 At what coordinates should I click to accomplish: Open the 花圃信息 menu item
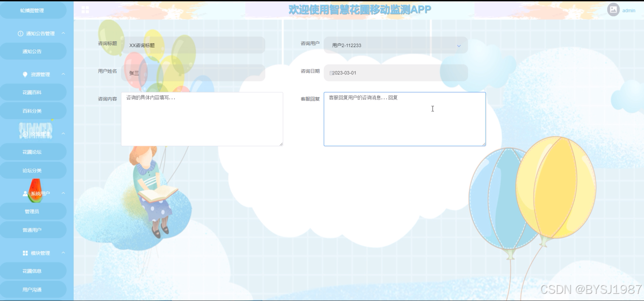[x=32, y=271]
